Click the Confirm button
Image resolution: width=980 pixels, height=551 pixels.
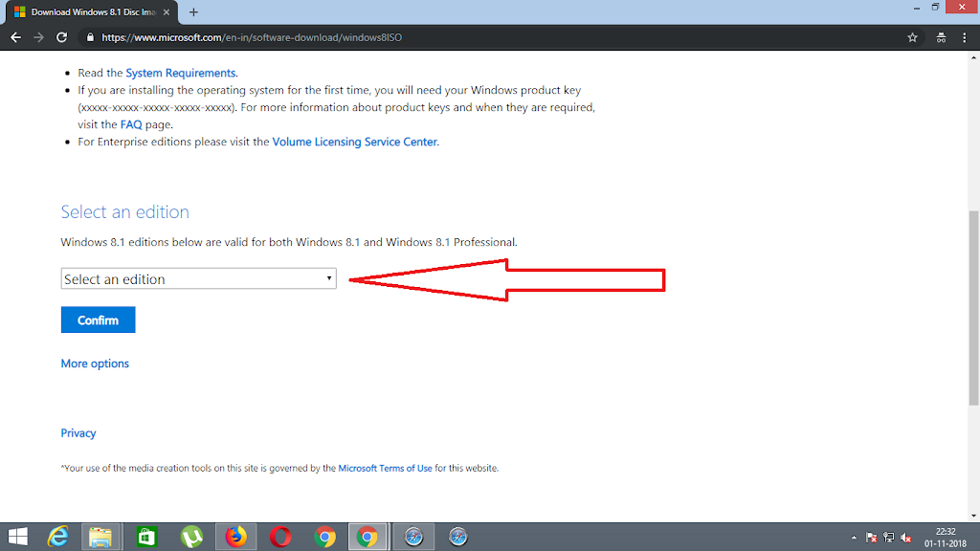tap(98, 320)
